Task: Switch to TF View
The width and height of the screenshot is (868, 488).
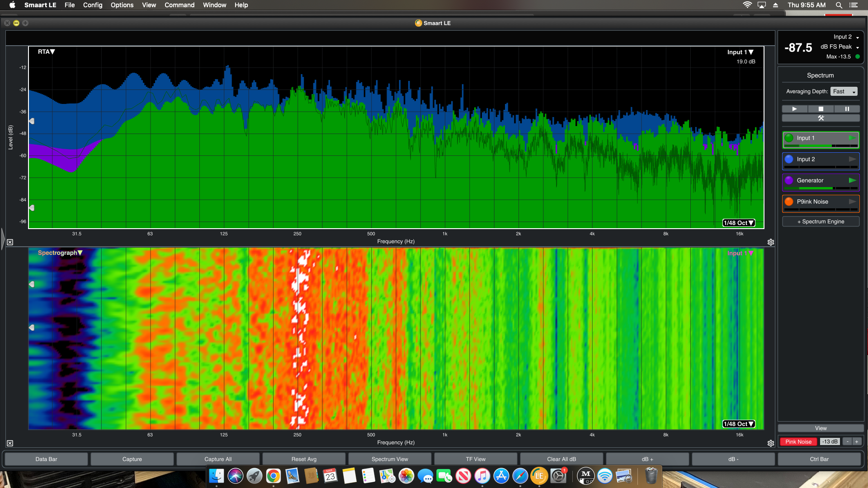Action: (476, 459)
